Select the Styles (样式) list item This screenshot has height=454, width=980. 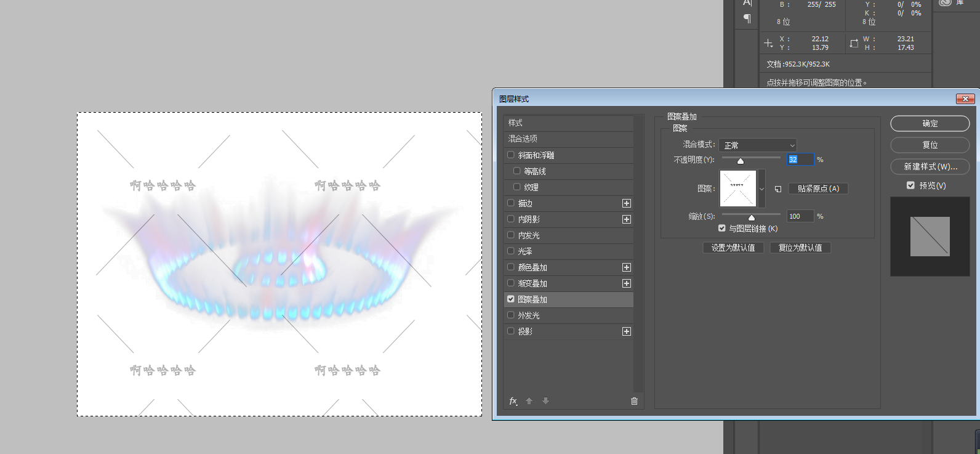(569, 123)
